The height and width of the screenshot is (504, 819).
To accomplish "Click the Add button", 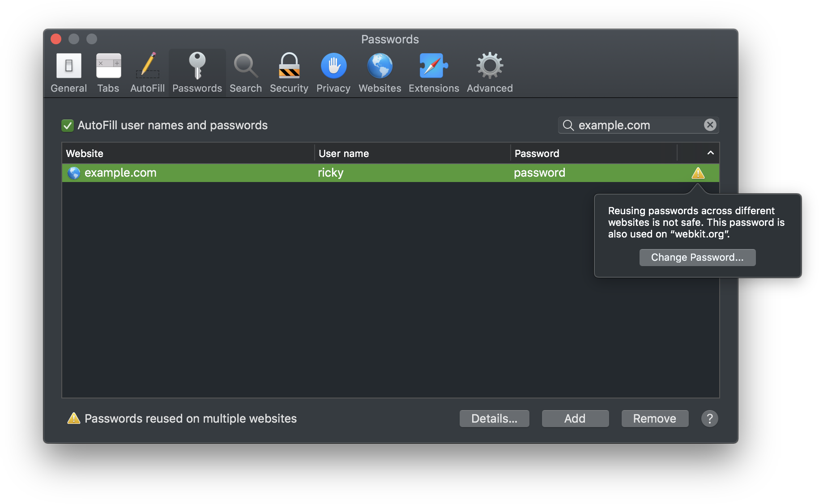I will pos(575,419).
